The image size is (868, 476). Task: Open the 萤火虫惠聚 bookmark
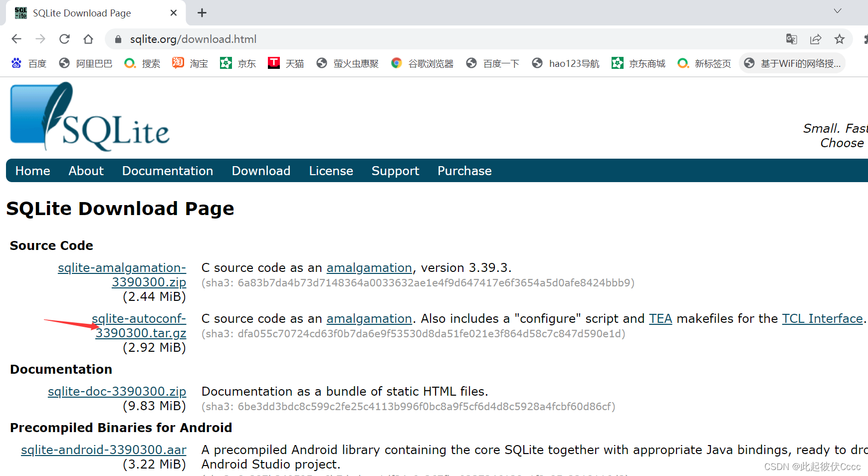(x=348, y=63)
